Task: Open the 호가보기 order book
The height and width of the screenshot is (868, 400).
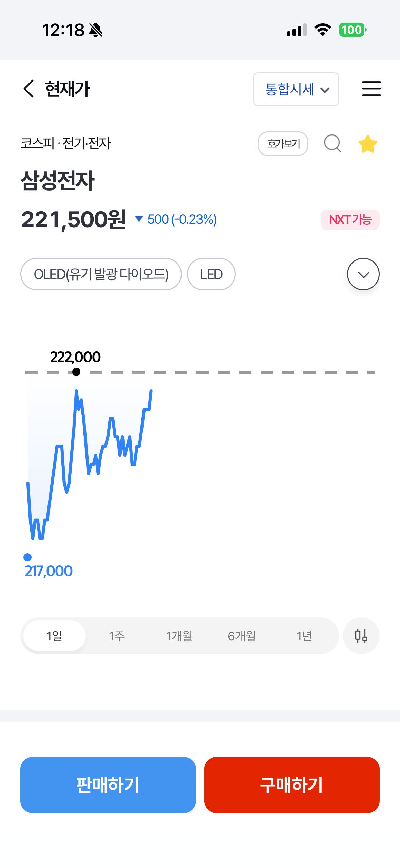Action: click(x=283, y=144)
